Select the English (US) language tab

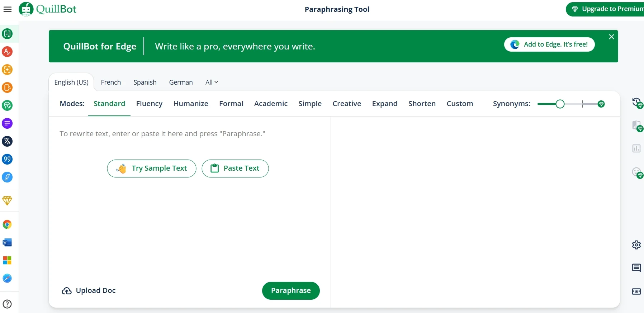click(71, 82)
